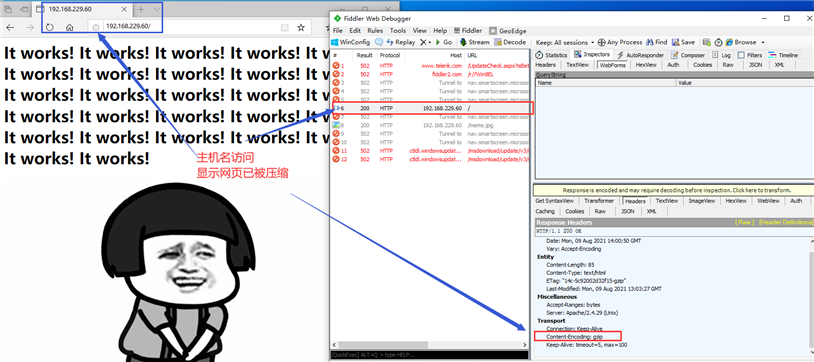Click the Go resume button

(444, 42)
